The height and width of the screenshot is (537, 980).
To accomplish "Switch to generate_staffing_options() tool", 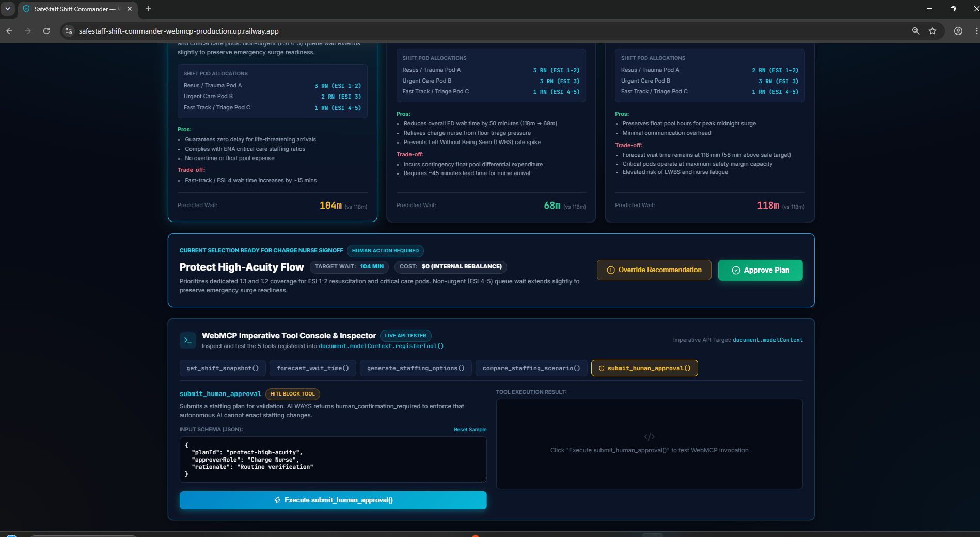I will tap(416, 368).
